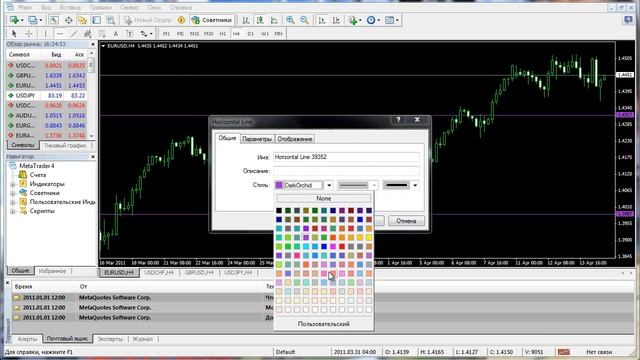
Task: Switch timeframe to W1
Action: tap(265, 33)
